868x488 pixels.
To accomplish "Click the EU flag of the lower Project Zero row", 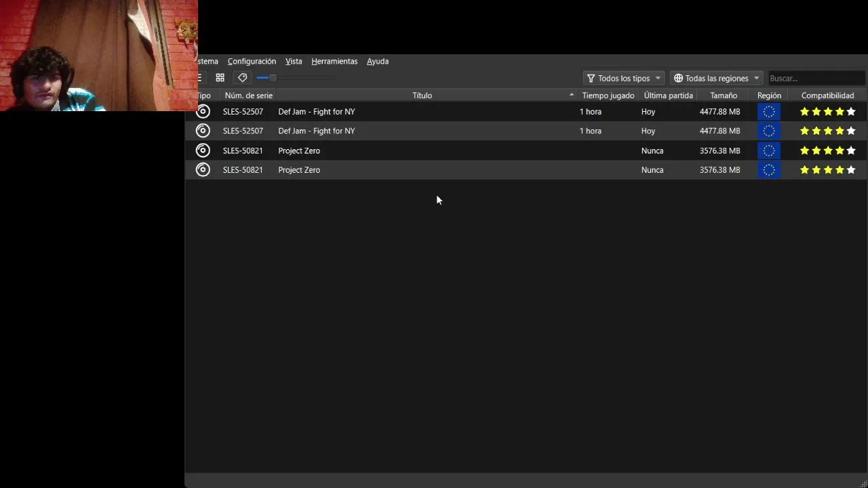I will (769, 170).
